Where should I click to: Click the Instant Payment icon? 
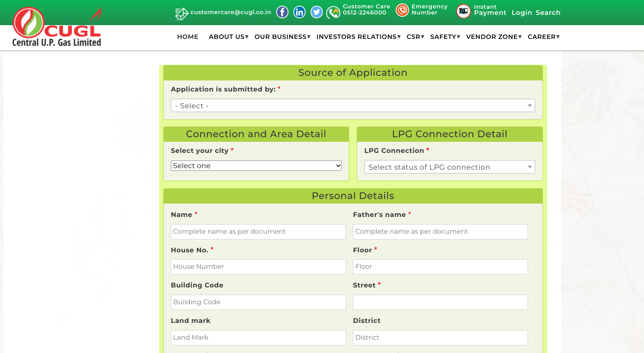(463, 11)
